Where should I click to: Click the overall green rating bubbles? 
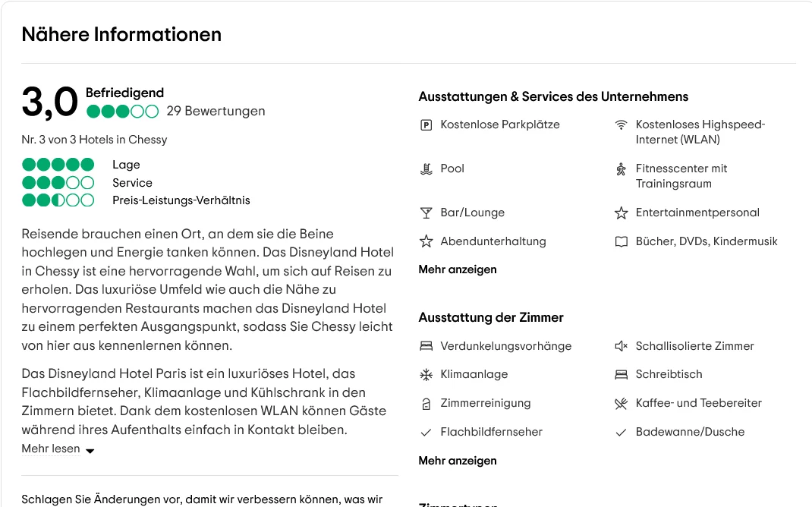pyautogui.click(x=122, y=112)
